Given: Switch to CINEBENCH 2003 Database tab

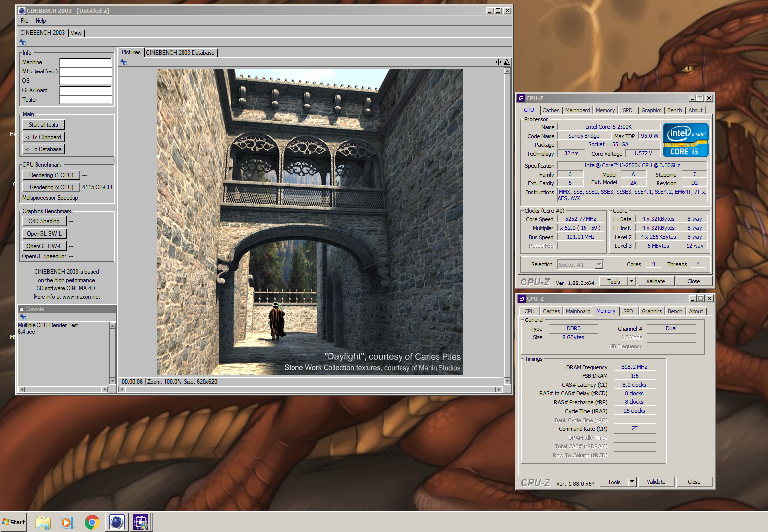Looking at the screenshot, I should tap(180, 53).
